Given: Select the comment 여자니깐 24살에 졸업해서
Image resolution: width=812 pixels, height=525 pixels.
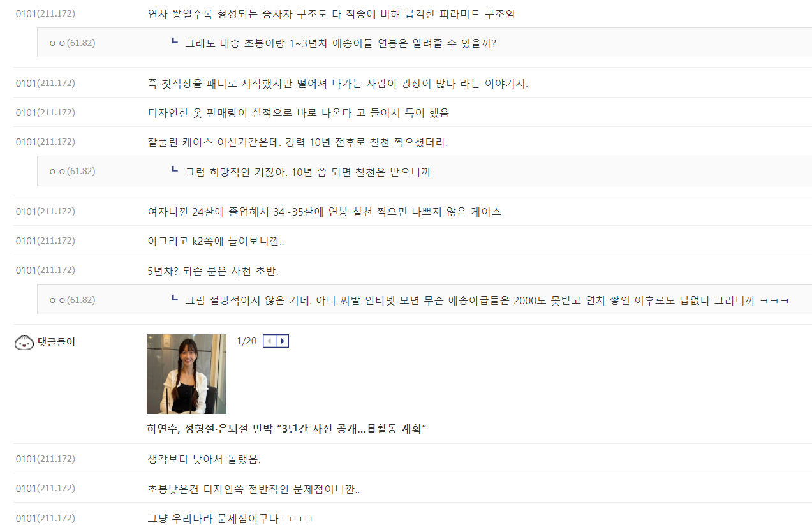Looking at the screenshot, I should (x=324, y=212).
